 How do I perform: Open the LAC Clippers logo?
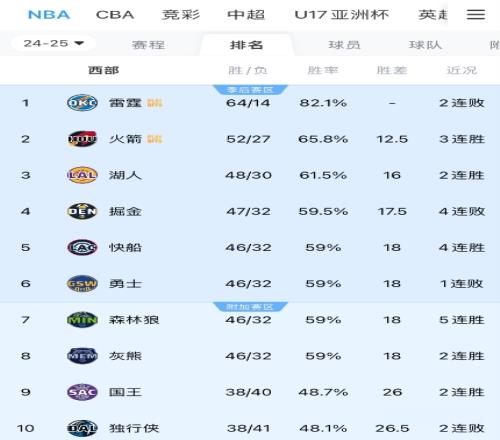pos(82,247)
